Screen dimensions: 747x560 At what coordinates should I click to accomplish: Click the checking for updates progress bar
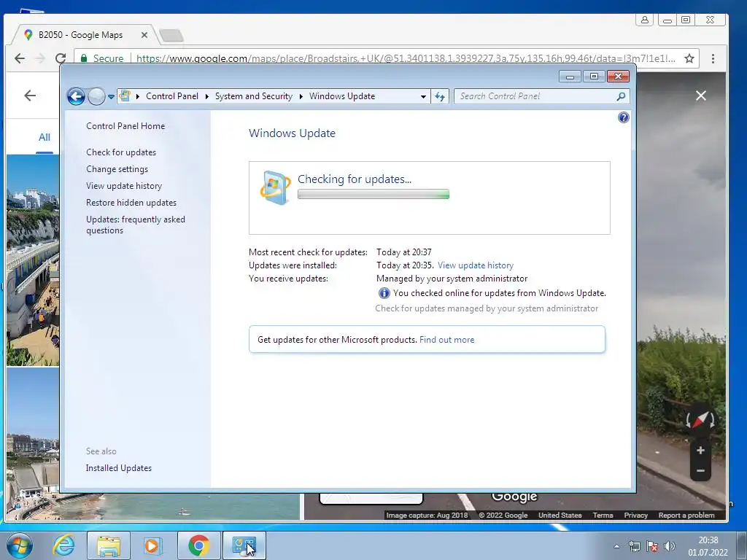pos(373,194)
